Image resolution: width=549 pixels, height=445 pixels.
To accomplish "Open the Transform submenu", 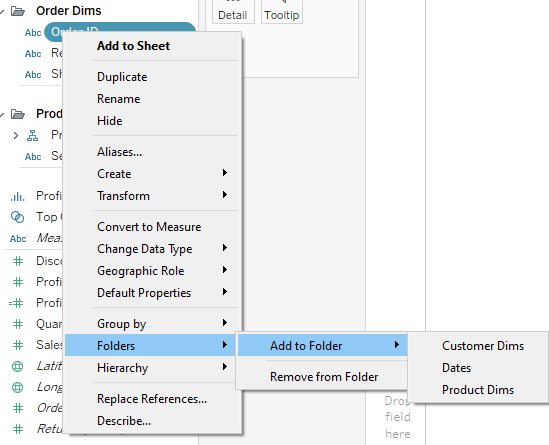I will click(150, 196).
